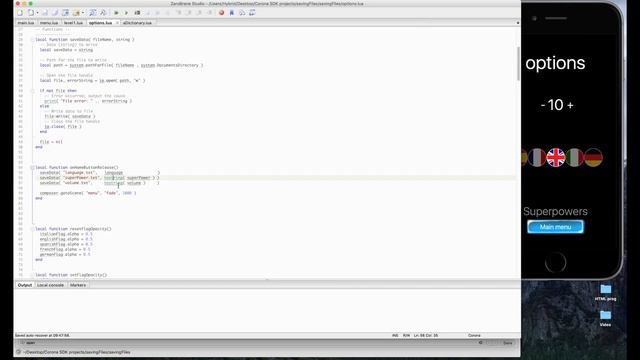The height and width of the screenshot is (360, 640).
Task: Create a new file with the toolbar icon
Action: click(20, 13)
